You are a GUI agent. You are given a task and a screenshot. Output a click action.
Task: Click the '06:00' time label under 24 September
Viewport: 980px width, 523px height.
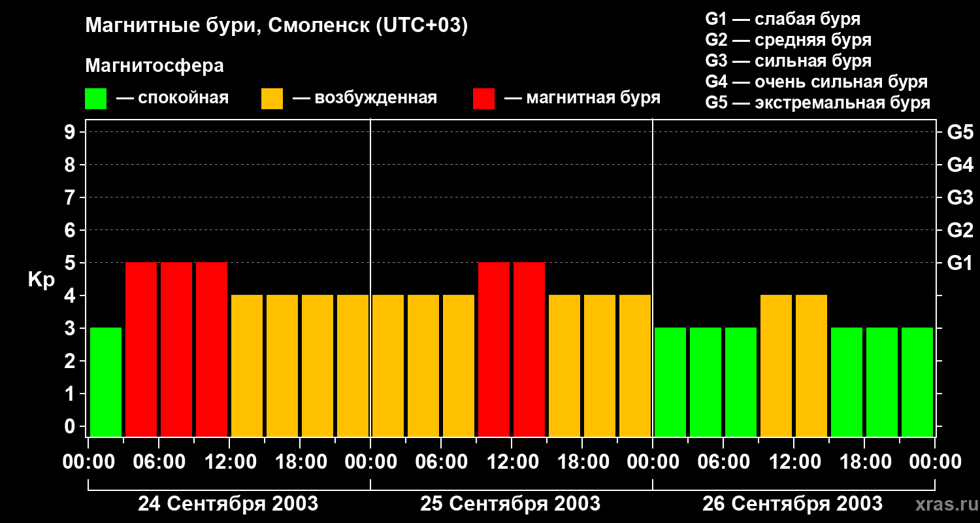(159, 462)
